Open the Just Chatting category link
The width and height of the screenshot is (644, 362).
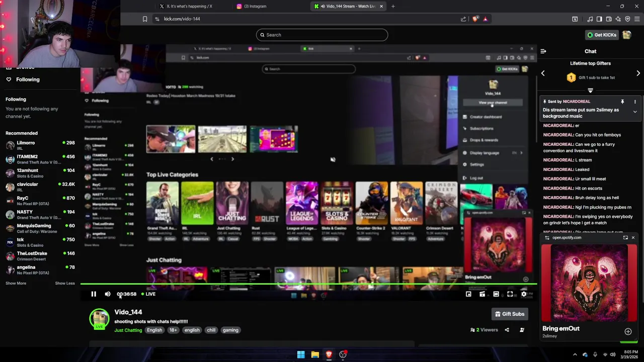128,330
